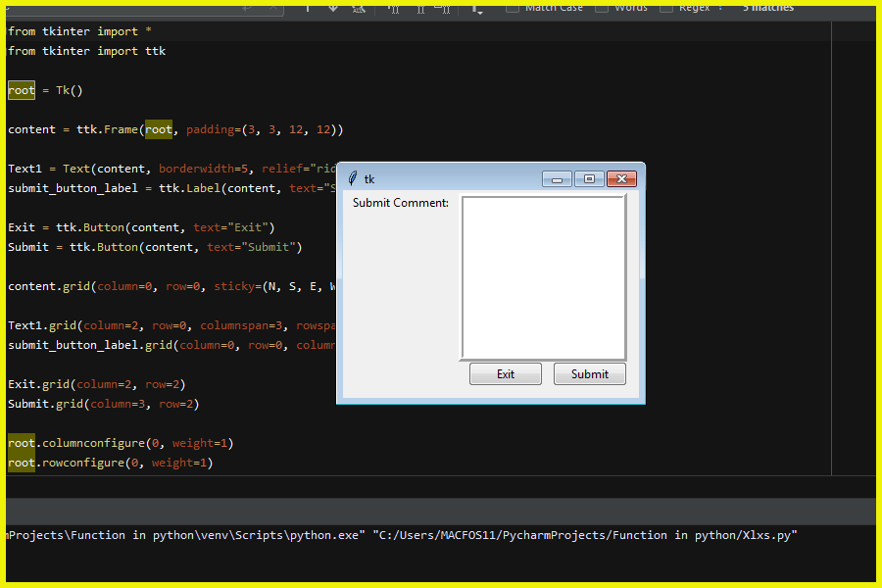Click the tk feather icon in title bar
This screenshot has width=882, height=588.
(352, 179)
